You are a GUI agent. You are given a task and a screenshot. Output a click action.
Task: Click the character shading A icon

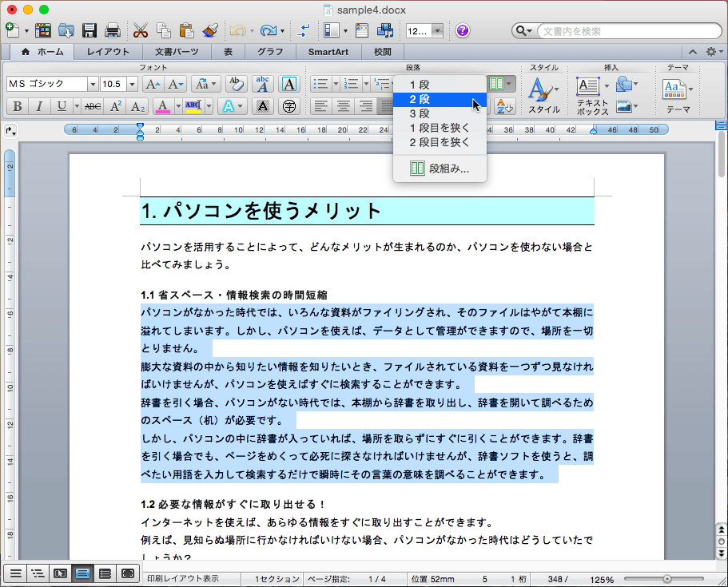click(263, 107)
